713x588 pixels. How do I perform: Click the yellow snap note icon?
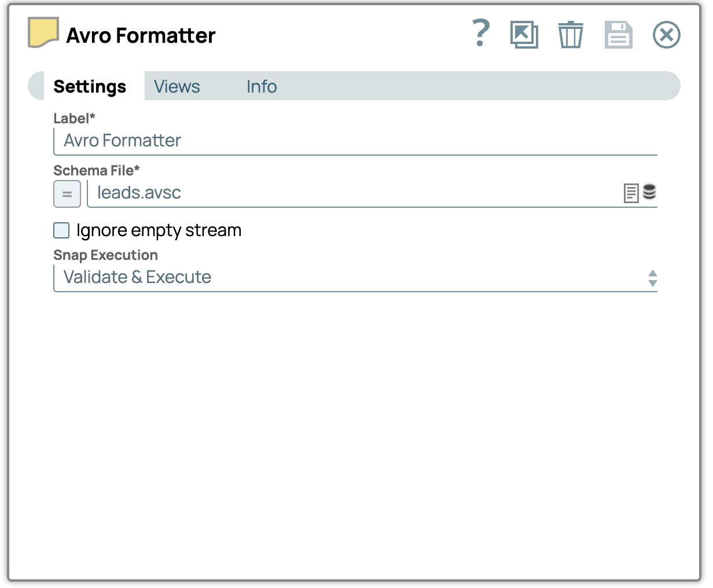click(x=43, y=32)
